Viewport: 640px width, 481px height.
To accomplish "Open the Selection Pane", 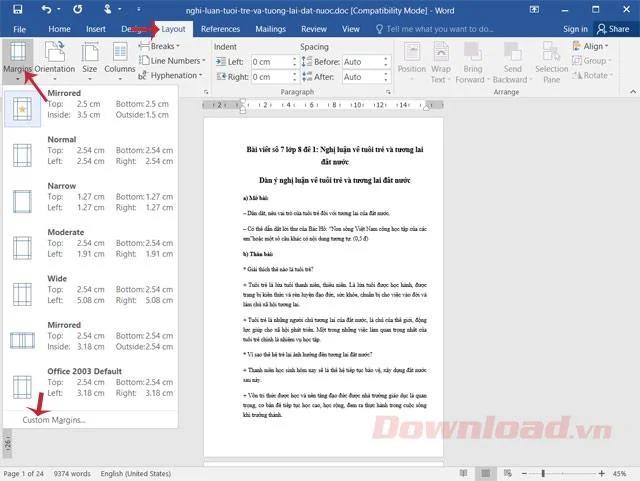I will 551,61.
